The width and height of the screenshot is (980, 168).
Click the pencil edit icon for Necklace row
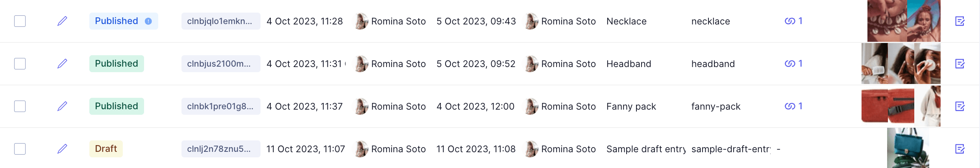coord(62,21)
